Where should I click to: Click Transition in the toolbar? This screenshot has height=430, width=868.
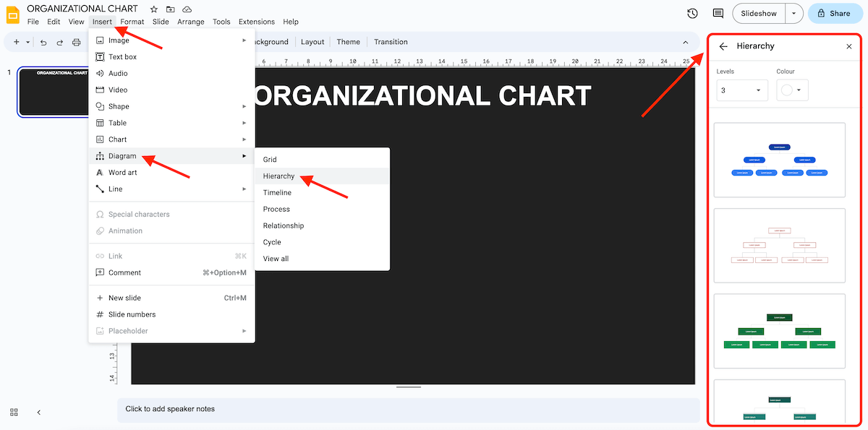click(x=391, y=42)
